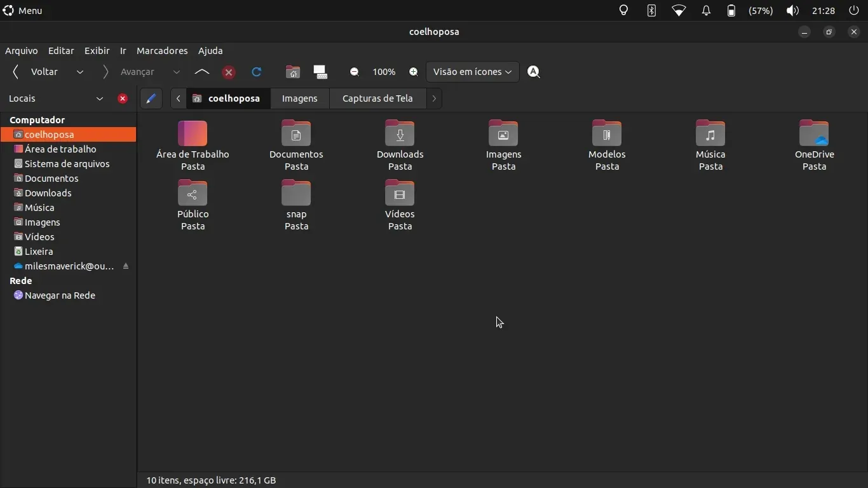Image resolution: width=868 pixels, height=488 pixels.
Task: Go to home folder via toolbar icon
Action: pos(292,72)
